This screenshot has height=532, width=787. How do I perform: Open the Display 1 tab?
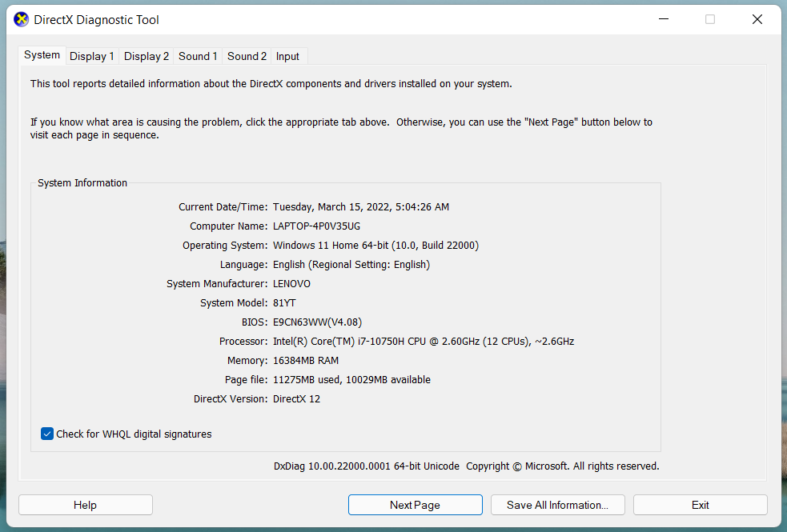pos(91,56)
